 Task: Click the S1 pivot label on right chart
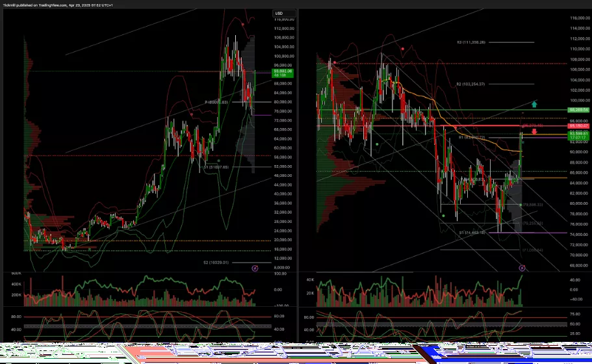(472, 232)
